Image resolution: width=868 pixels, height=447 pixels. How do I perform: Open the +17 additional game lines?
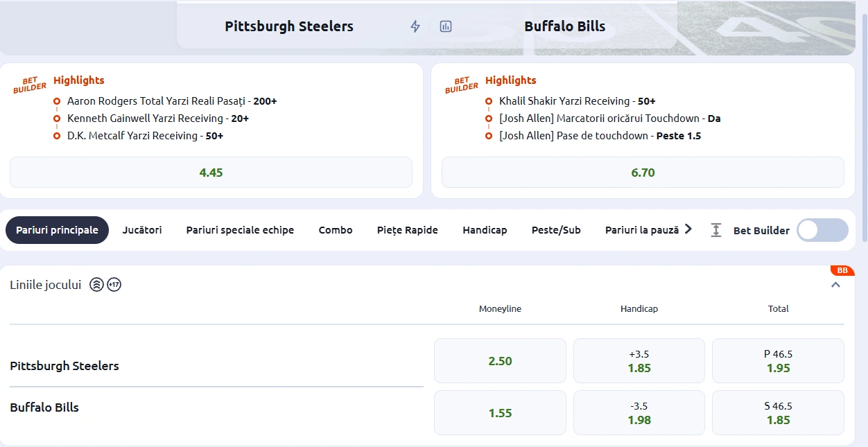(x=113, y=284)
